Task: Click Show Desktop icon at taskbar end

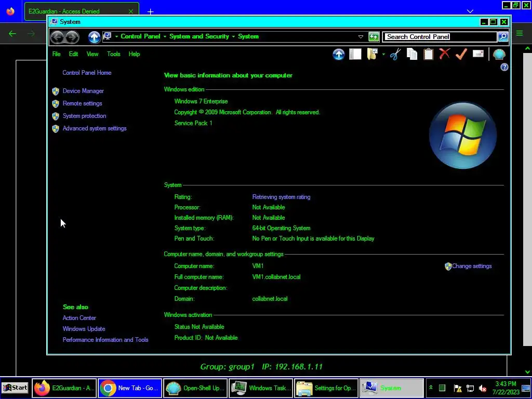Action: click(526, 388)
